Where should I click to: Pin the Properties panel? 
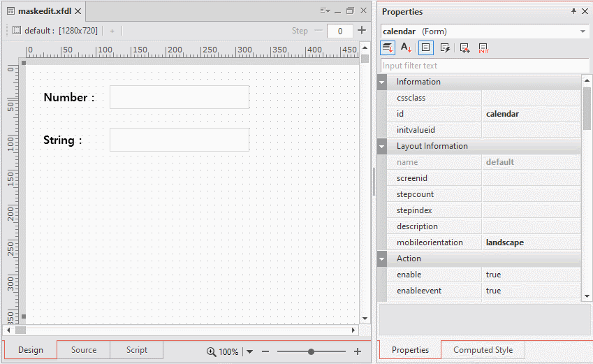tap(573, 12)
